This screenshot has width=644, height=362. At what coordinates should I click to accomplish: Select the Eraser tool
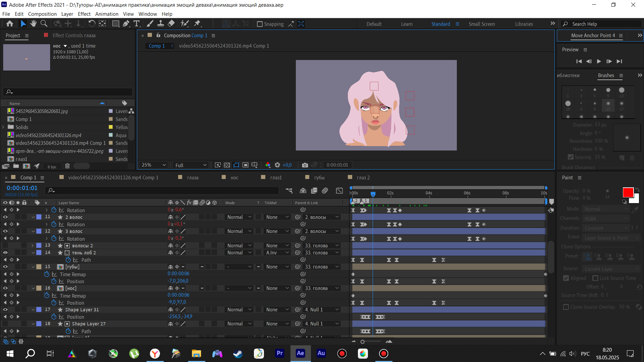point(171,23)
